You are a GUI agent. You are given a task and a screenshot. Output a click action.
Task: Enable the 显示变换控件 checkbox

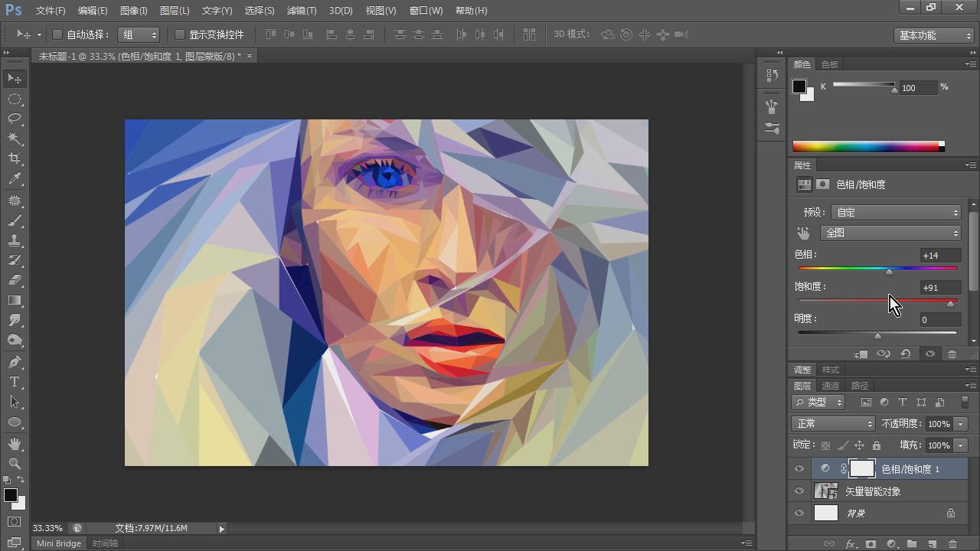(180, 34)
